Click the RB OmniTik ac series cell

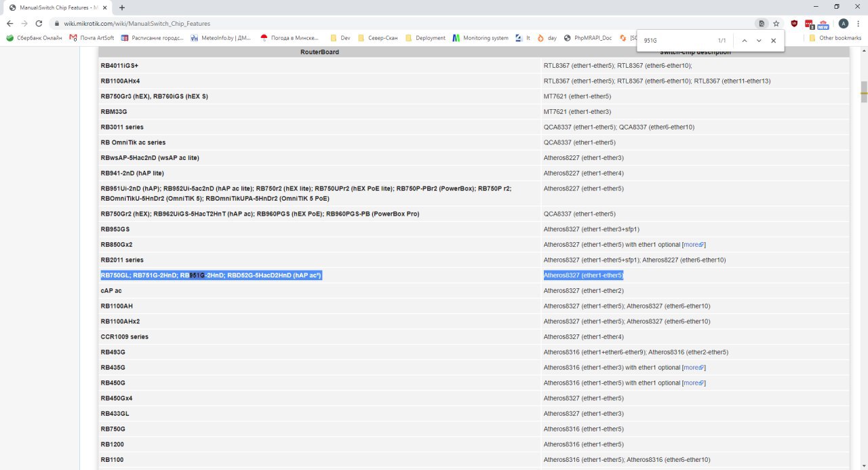(x=319, y=142)
